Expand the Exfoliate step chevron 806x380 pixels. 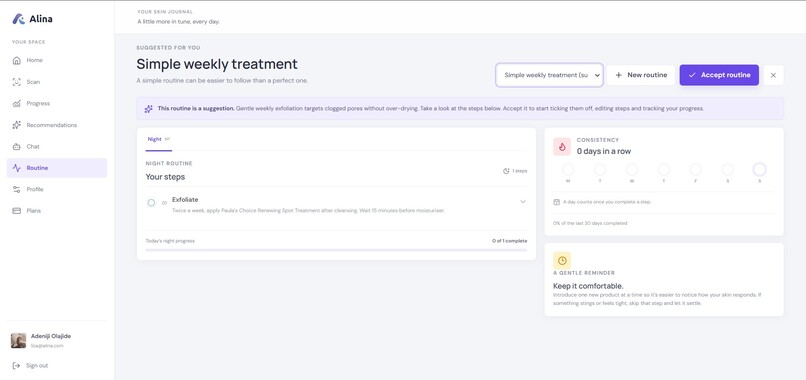pyautogui.click(x=523, y=202)
